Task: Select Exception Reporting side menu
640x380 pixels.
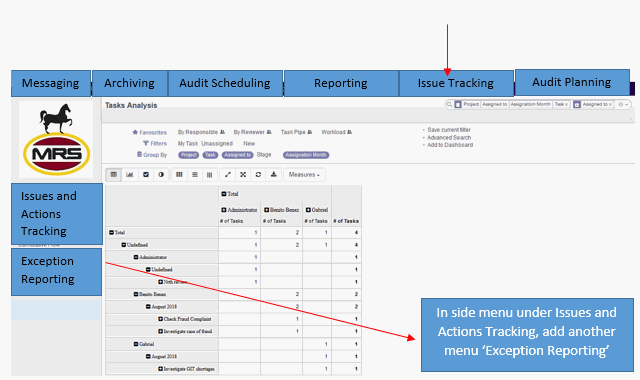Action: [x=56, y=272]
